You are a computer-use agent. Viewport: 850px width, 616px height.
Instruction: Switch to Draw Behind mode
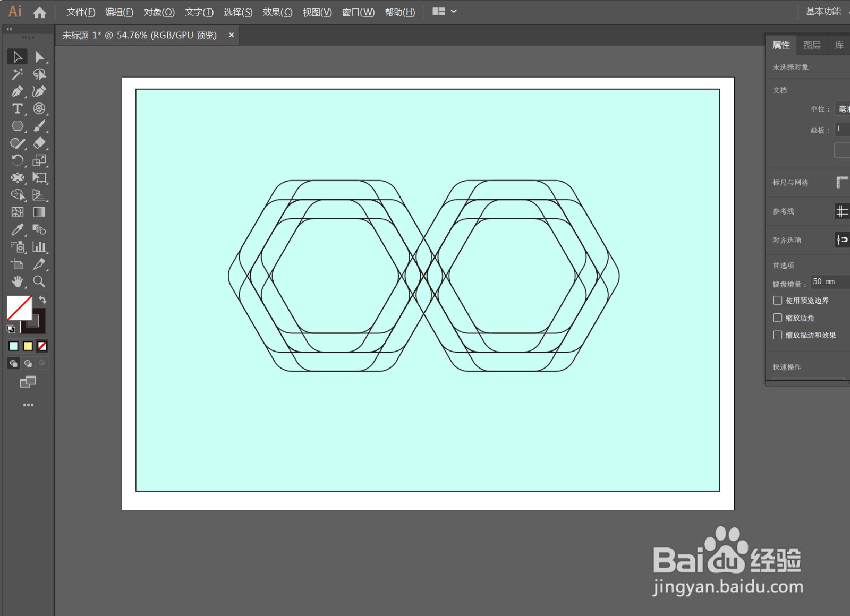(28, 363)
